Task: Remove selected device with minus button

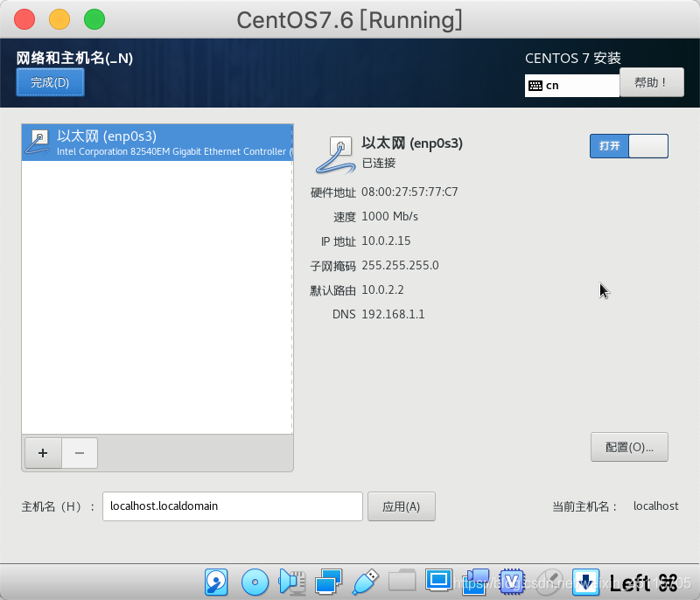Action: click(x=80, y=453)
